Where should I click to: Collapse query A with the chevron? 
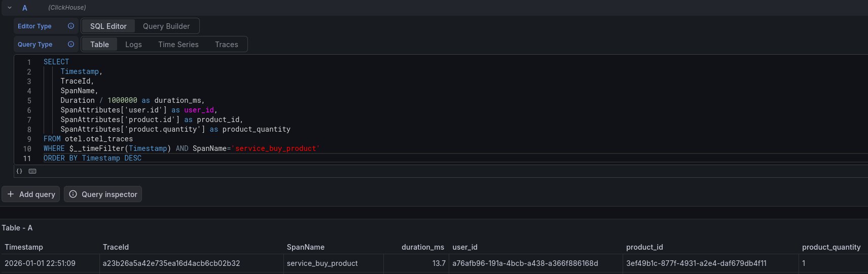10,8
